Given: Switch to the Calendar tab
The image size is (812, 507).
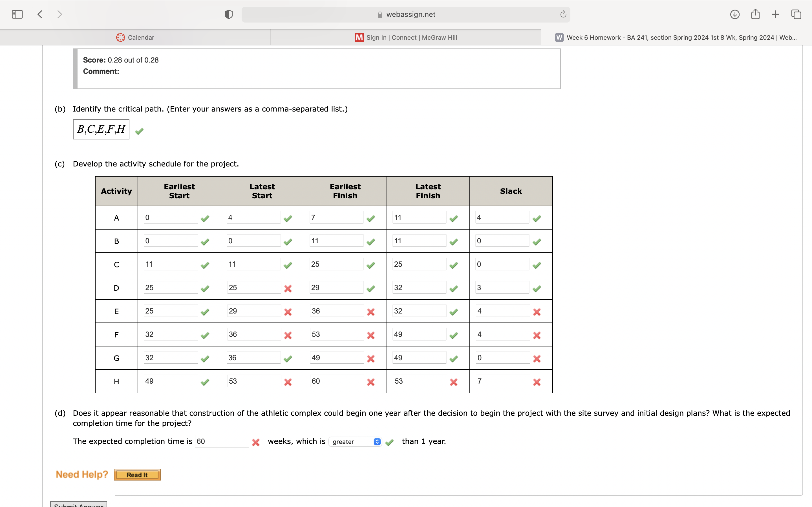Looking at the screenshot, I should pos(135,37).
